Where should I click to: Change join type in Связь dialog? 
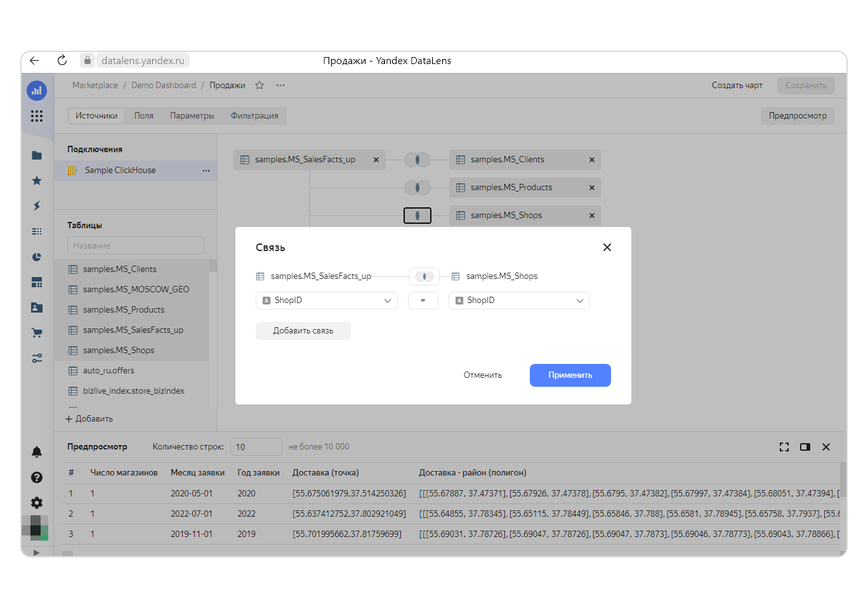pyautogui.click(x=424, y=276)
